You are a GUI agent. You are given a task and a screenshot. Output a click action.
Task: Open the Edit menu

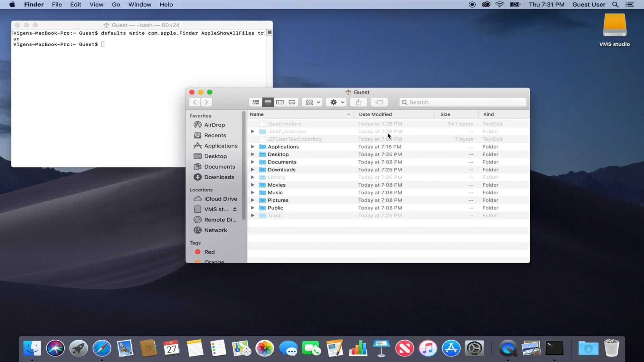(x=76, y=5)
